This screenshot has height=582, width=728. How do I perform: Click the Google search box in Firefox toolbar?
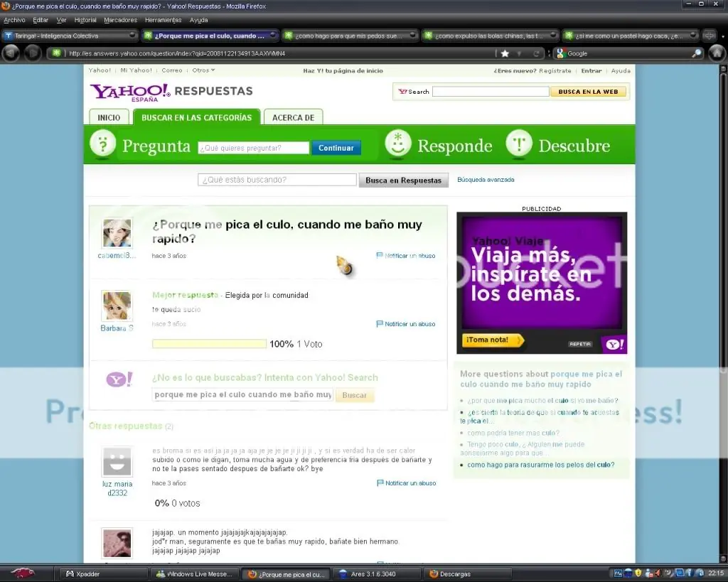pyautogui.click(x=628, y=53)
